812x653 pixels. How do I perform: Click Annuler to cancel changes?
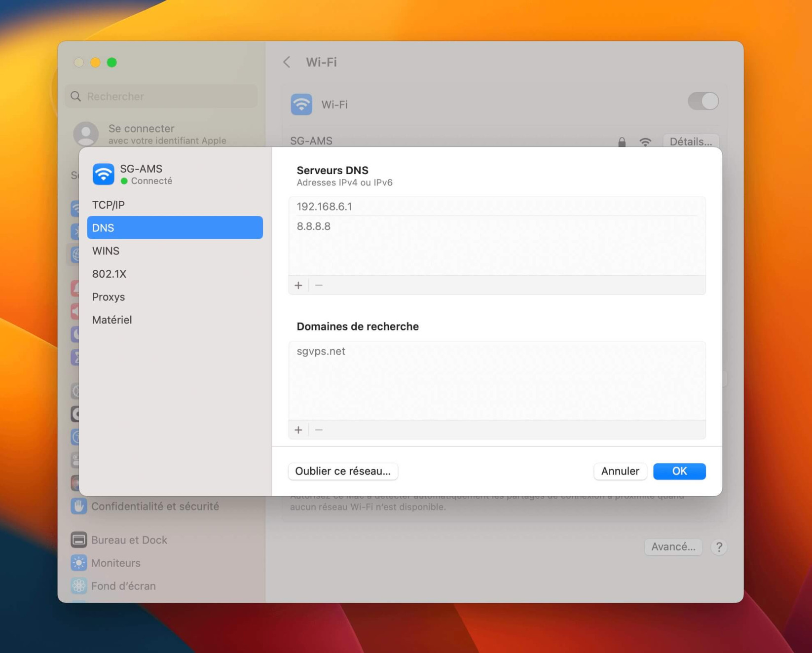tap(620, 471)
